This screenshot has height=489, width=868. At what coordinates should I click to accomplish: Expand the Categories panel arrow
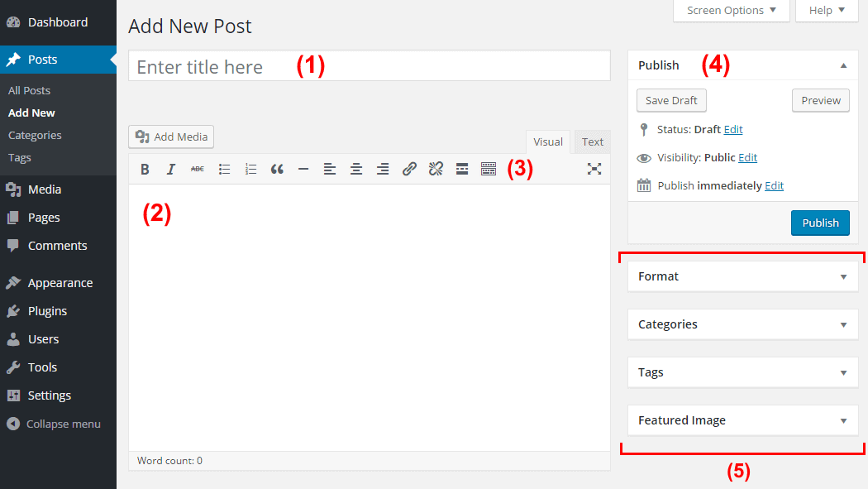pyautogui.click(x=844, y=324)
